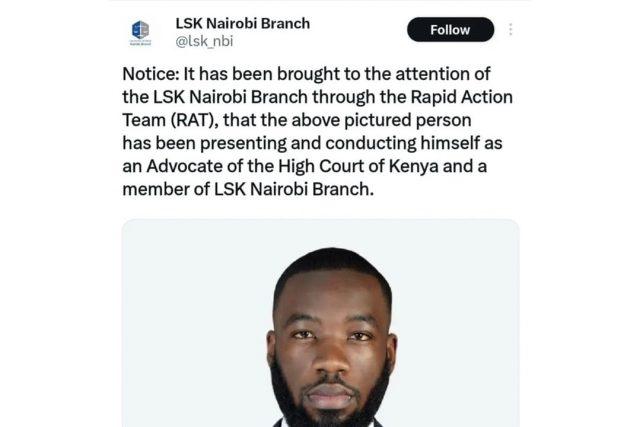Expand the tweet options beside the Follow button

coord(511,29)
